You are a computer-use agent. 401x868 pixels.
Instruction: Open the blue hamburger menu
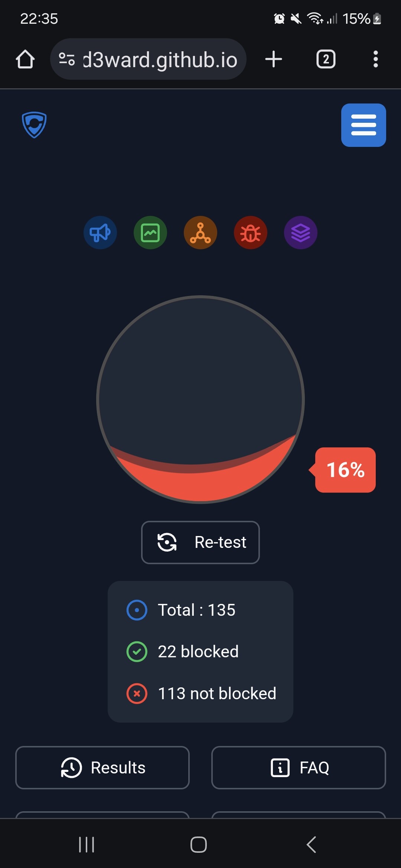tap(363, 125)
